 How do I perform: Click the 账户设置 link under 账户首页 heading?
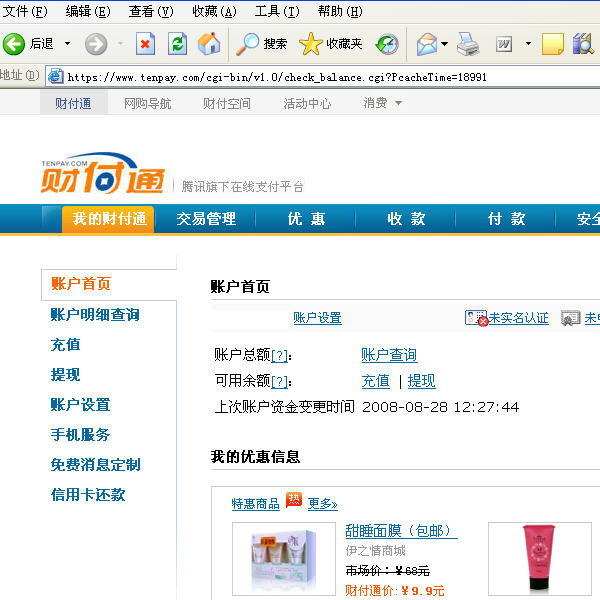point(317,318)
